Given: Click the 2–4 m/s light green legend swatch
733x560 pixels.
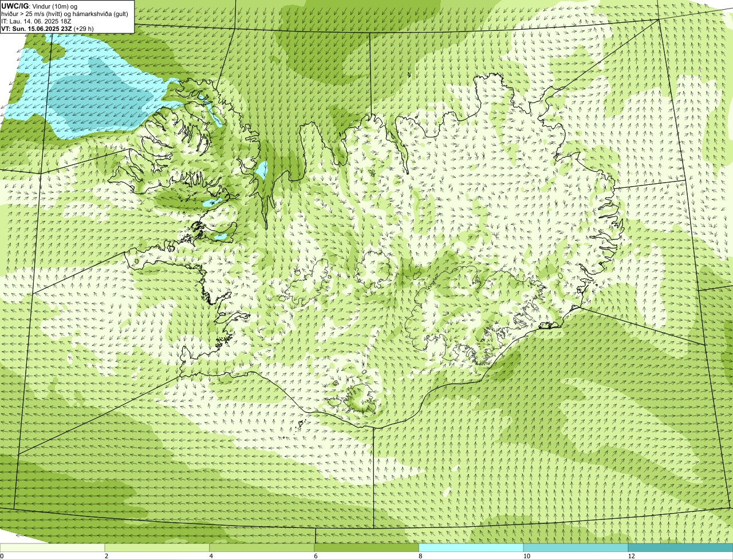Looking at the screenshot, I should 157,547.
